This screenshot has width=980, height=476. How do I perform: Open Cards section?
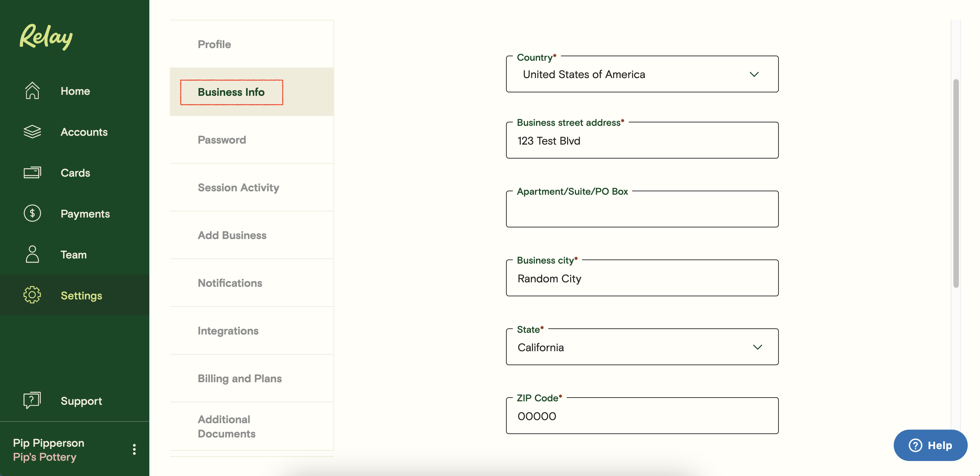pyautogui.click(x=75, y=173)
